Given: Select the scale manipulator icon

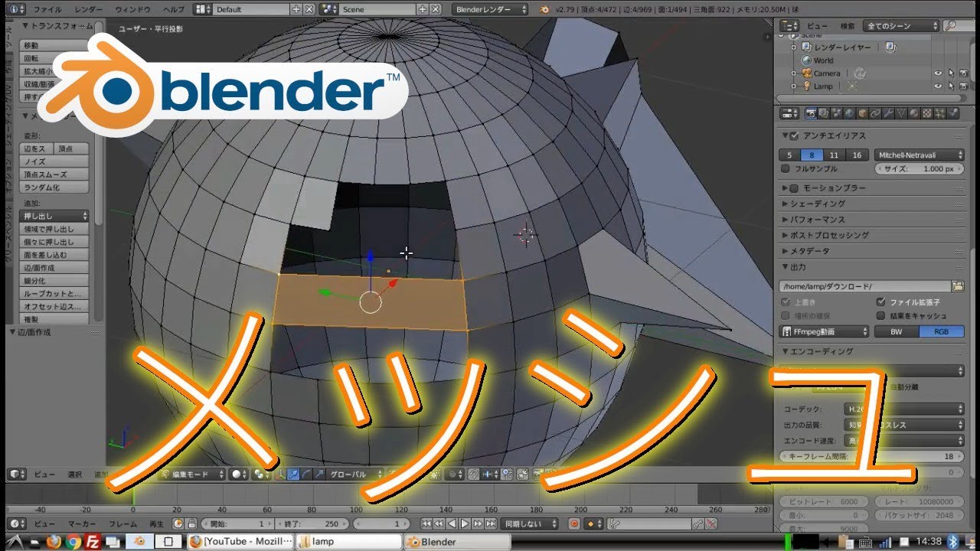Looking at the screenshot, I should point(319,474).
